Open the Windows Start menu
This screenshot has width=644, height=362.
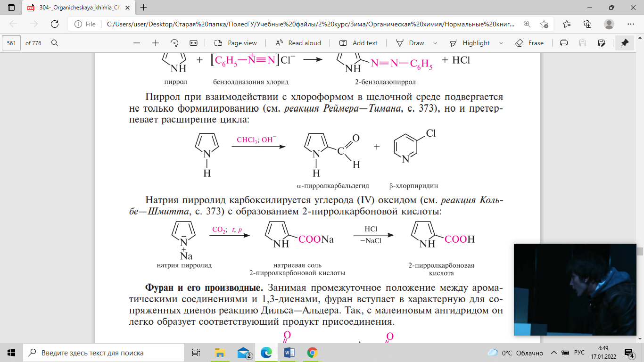11,353
